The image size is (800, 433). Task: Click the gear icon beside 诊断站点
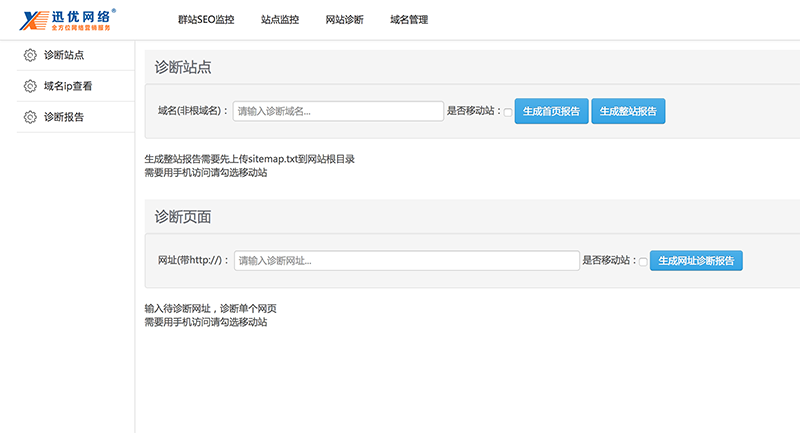point(30,55)
